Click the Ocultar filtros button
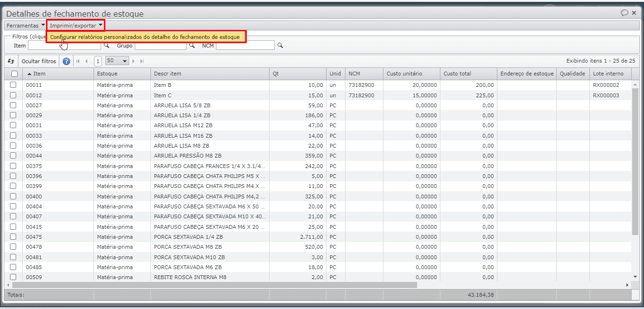This screenshot has width=644, height=309. (x=39, y=61)
